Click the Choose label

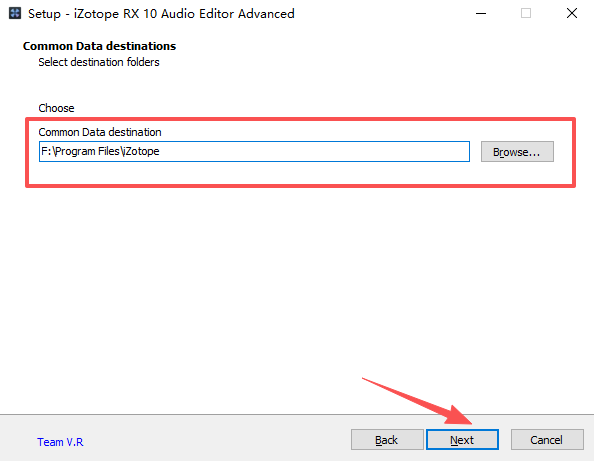point(56,108)
